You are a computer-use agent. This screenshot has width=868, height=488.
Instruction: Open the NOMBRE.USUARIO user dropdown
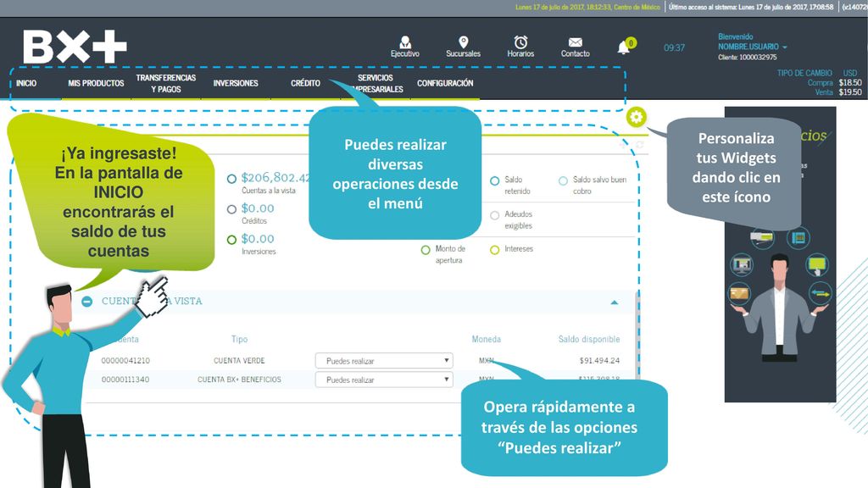(753, 47)
